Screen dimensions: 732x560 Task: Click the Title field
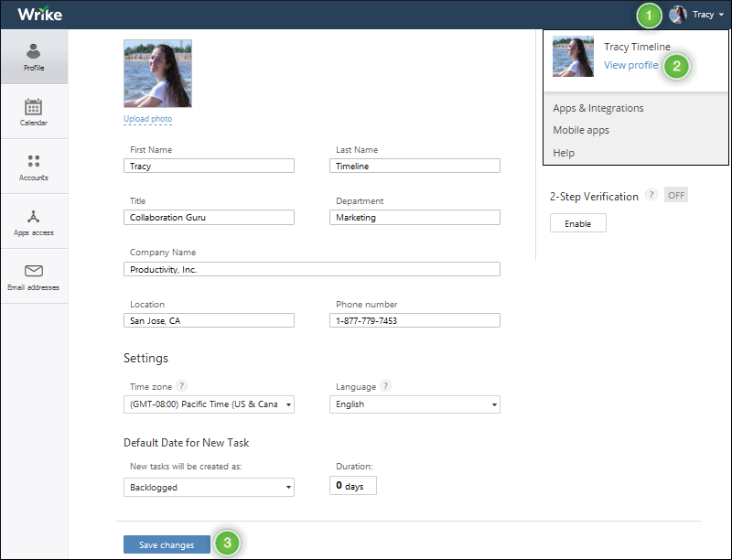click(x=209, y=218)
